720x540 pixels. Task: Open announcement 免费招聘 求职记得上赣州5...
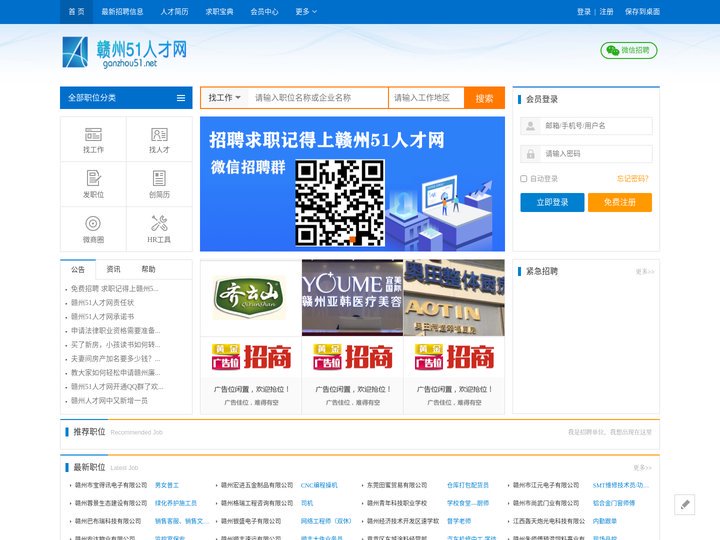tap(114, 288)
